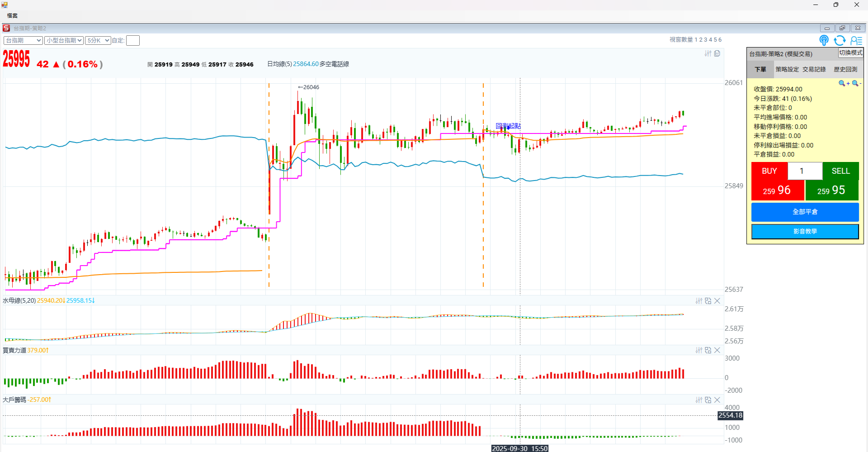Open the user list icon at top right
Screen dimensions: 868x452
856,41
